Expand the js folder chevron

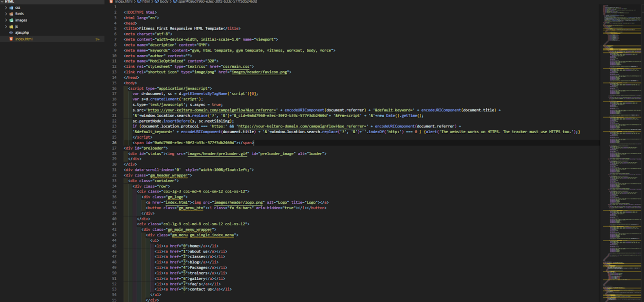point(6,26)
